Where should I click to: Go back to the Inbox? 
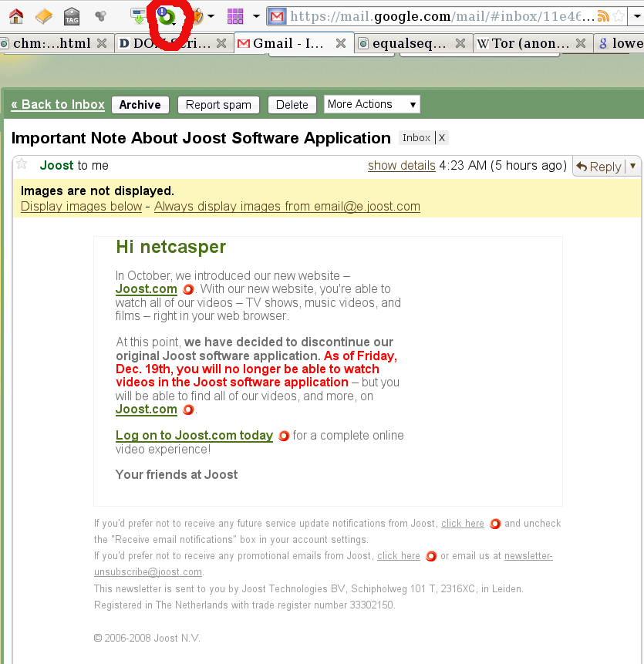(58, 104)
